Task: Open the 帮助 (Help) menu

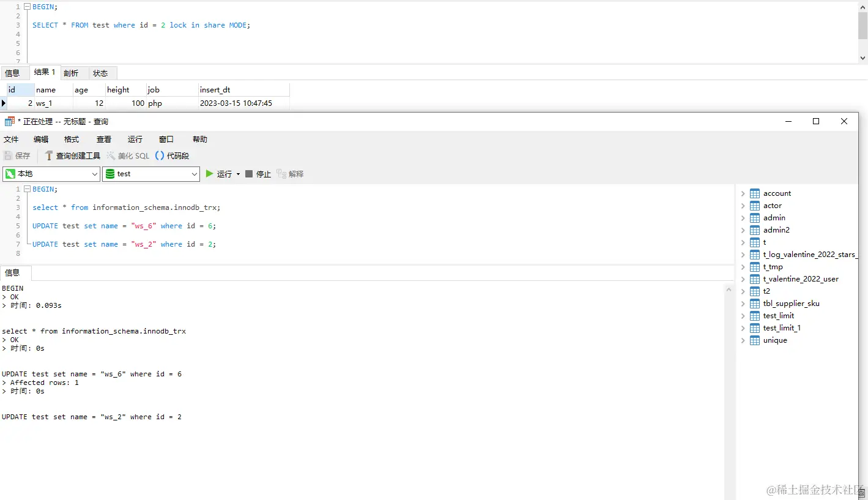Action: (x=200, y=140)
